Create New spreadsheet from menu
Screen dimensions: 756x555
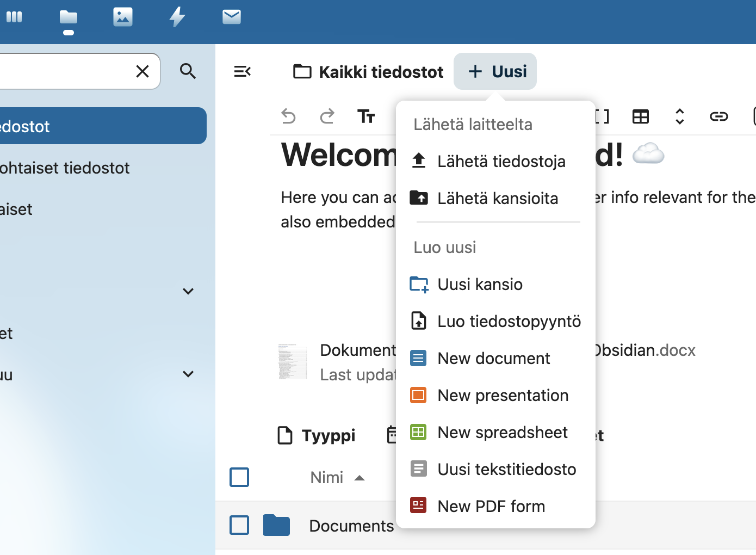pos(496,433)
